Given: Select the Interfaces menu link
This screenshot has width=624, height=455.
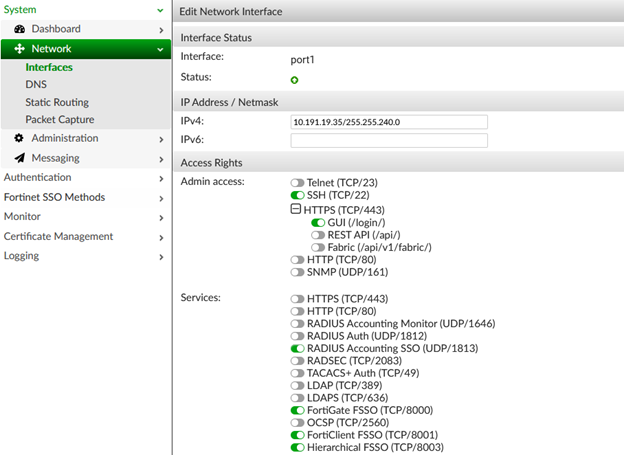Looking at the screenshot, I should click(49, 68).
